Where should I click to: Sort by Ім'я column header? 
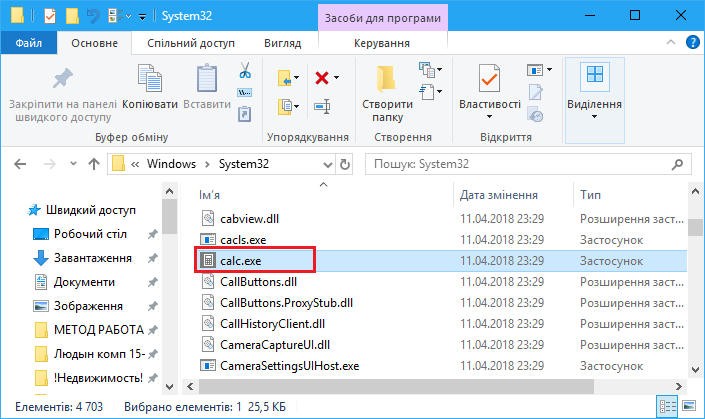tap(209, 195)
